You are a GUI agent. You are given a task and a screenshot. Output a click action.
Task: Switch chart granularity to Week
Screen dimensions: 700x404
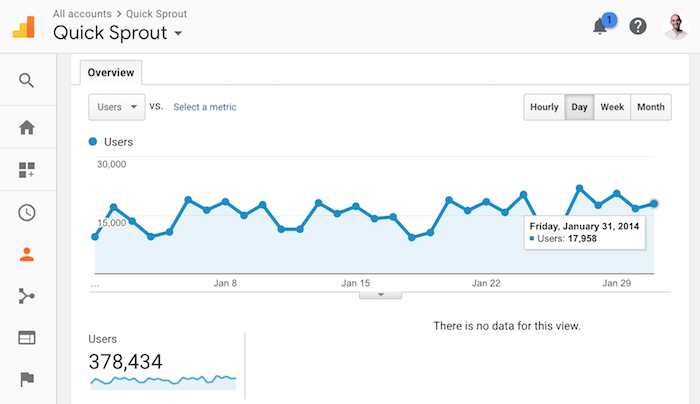(612, 107)
